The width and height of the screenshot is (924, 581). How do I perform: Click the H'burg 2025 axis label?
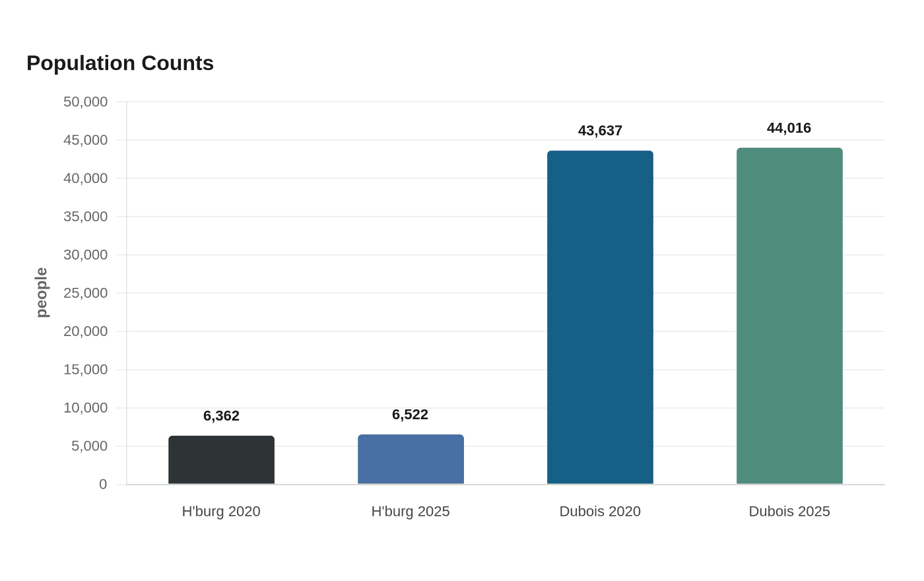(x=411, y=512)
